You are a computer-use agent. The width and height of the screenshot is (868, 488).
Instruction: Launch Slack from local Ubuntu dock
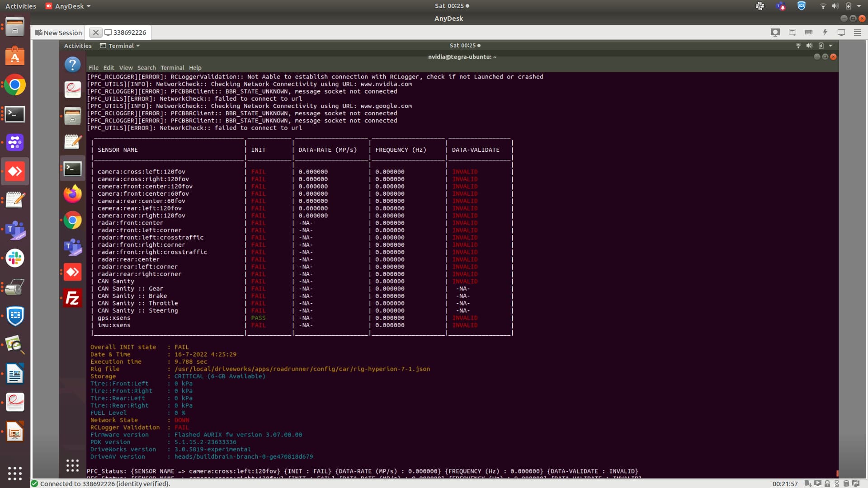coord(15,258)
